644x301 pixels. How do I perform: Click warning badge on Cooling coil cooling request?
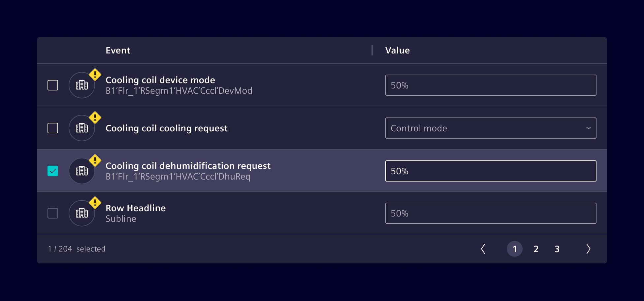click(x=95, y=117)
